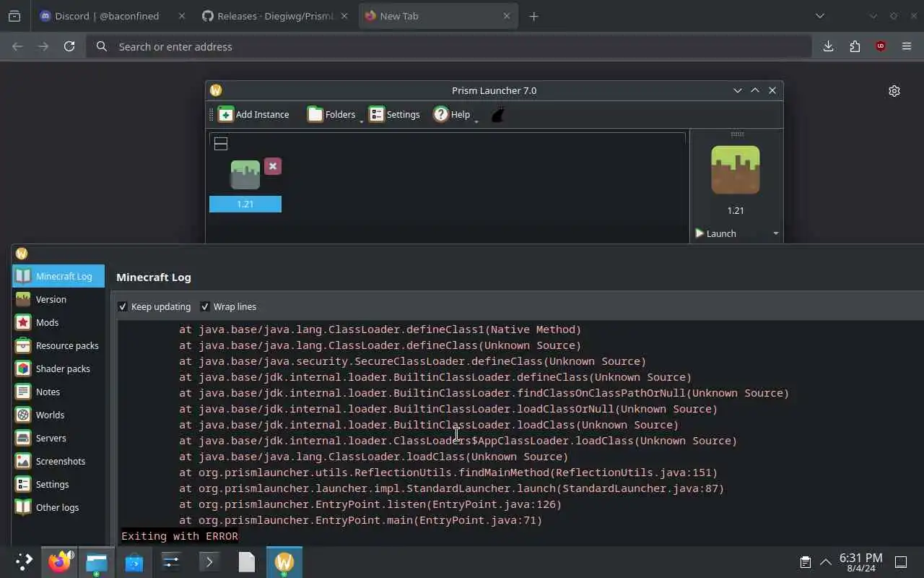The image size is (924, 578).
Task: Click the 'Exiting with ERROR' log line
Action: tap(180, 536)
